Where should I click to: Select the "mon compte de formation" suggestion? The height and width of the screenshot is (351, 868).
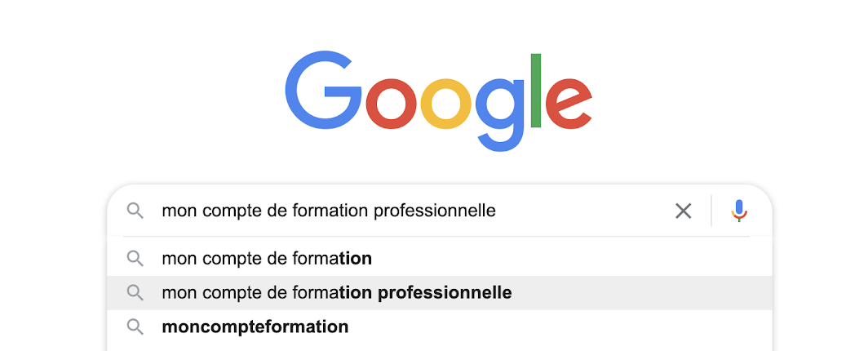pos(440,259)
